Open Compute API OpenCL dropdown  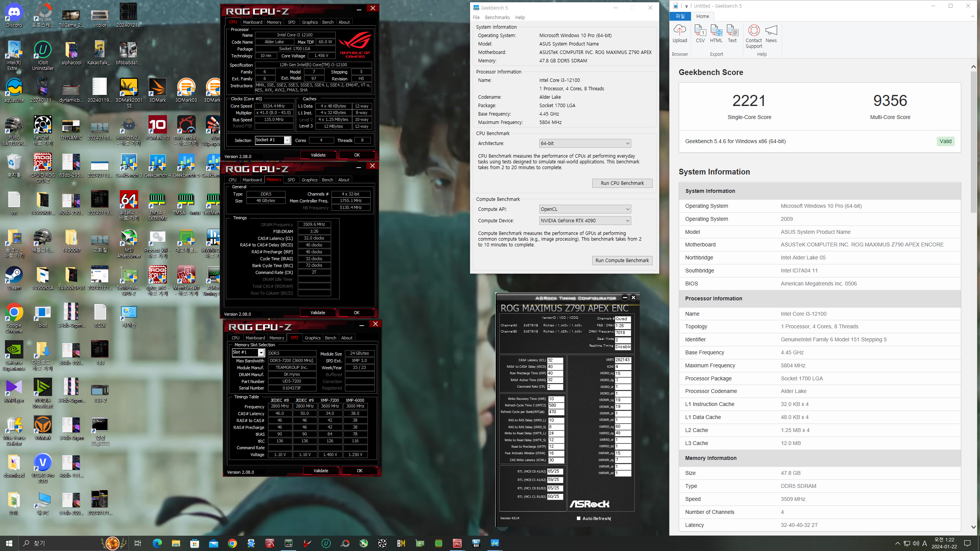click(585, 209)
